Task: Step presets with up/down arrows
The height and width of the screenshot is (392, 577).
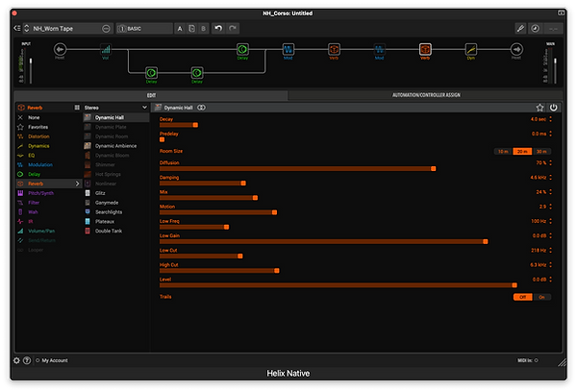Action: coord(27,28)
